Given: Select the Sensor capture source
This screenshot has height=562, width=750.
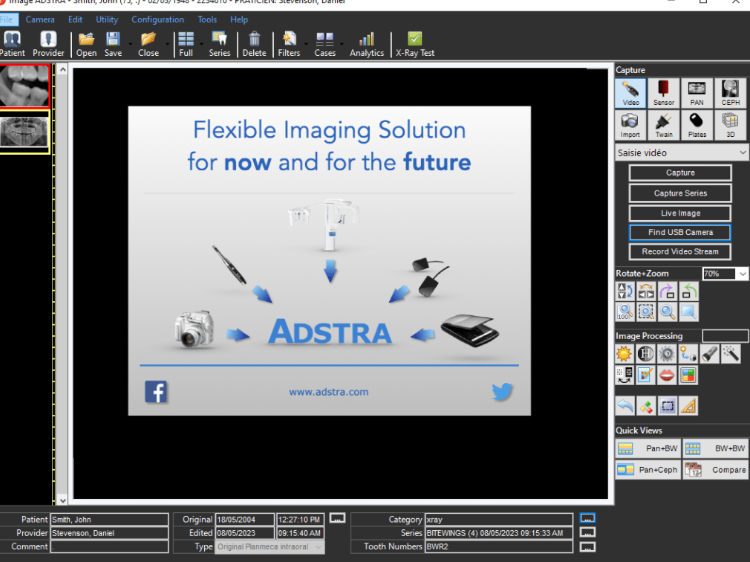Looking at the screenshot, I should click(x=663, y=93).
